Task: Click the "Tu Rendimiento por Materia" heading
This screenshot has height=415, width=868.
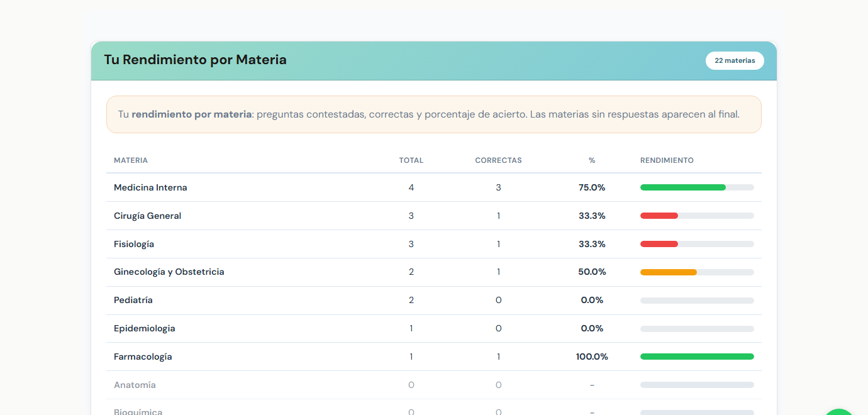Action: [195, 60]
